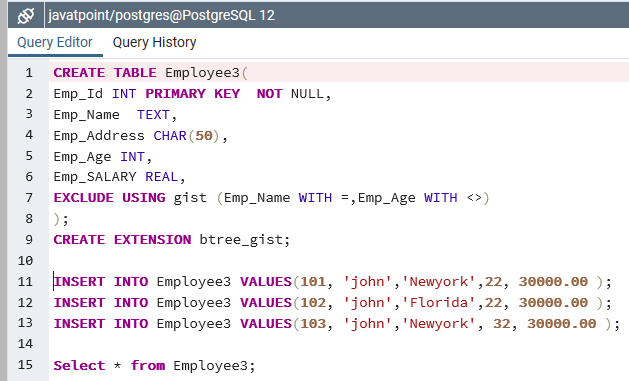The width and height of the screenshot is (629, 381).
Task: Click the number 50 in CHAR(50)
Action: coord(204,136)
